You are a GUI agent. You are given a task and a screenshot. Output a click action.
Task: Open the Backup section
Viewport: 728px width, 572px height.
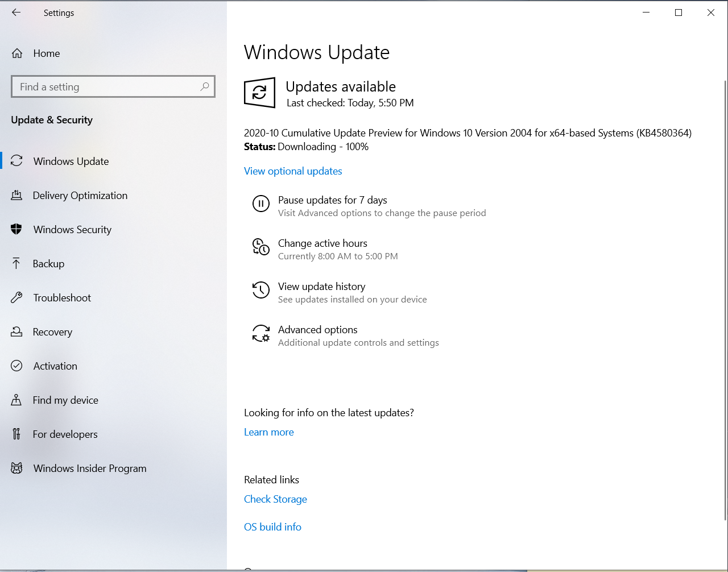pyautogui.click(x=48, y=264)
